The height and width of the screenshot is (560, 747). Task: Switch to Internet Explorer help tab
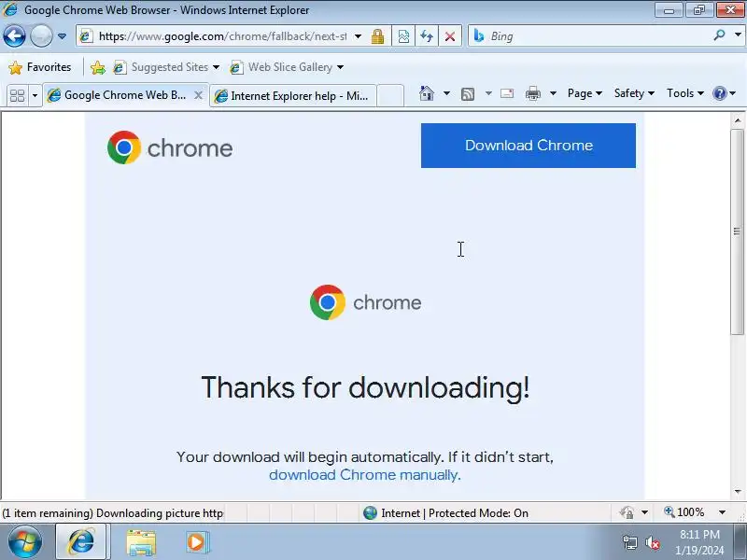[292, 96]
